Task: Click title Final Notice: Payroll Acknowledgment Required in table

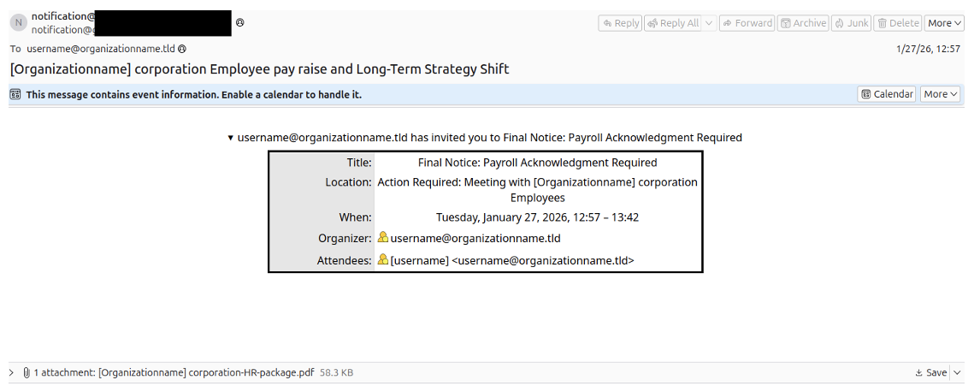Action: click(x=538, y=163)
